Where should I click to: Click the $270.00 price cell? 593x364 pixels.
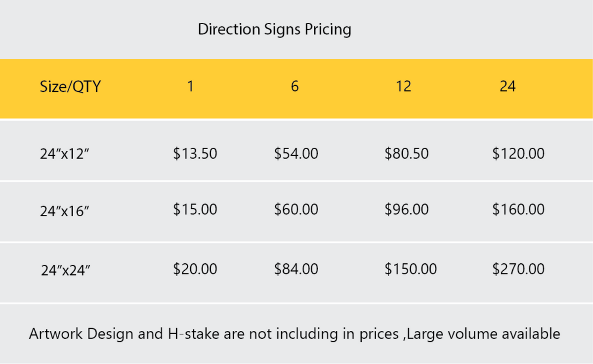[518, 269]
